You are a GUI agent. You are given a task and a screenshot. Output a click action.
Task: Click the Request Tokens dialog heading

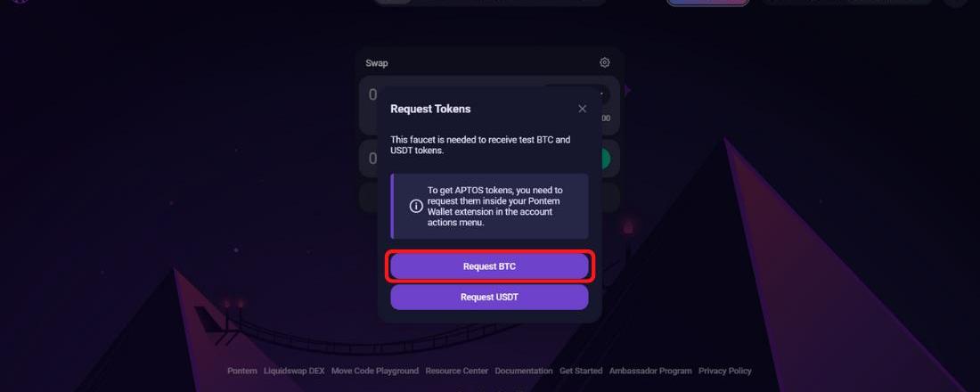click(430, 109)
